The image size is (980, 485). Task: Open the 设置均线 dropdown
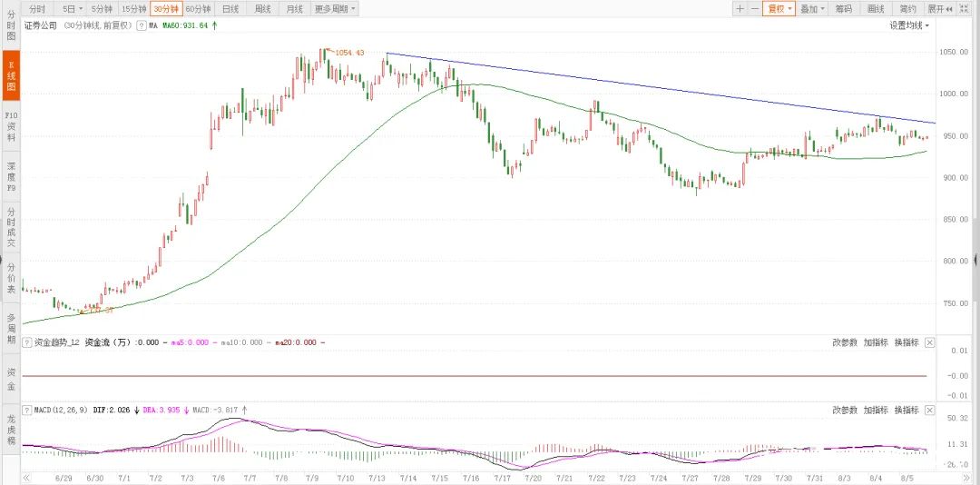coord(909,25)
